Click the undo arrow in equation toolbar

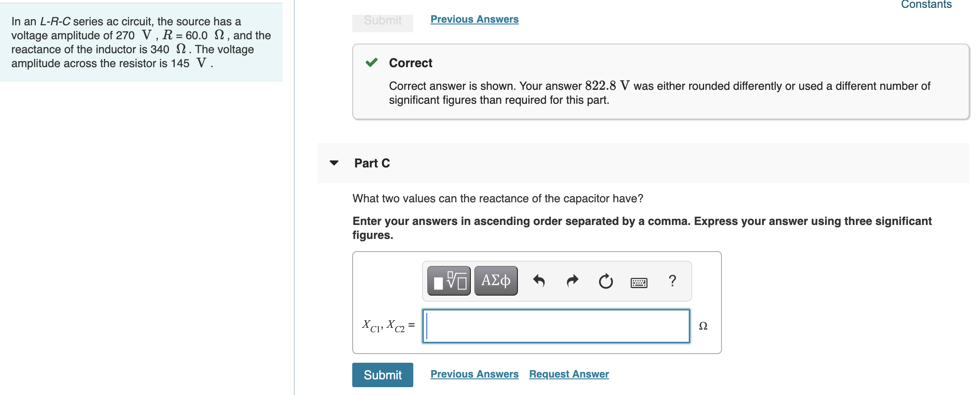[x=540, y=280]
